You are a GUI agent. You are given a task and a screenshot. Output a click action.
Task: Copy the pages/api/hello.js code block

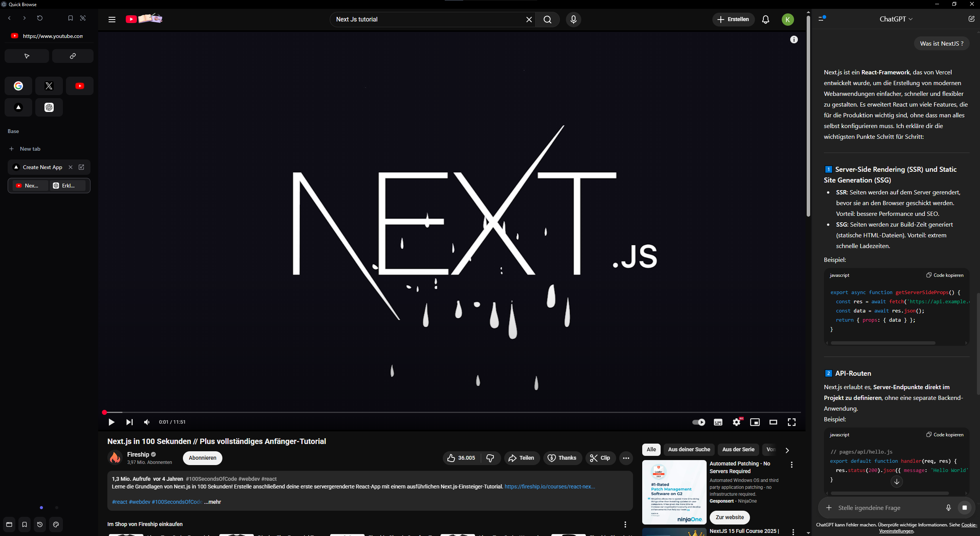(945, 435)
